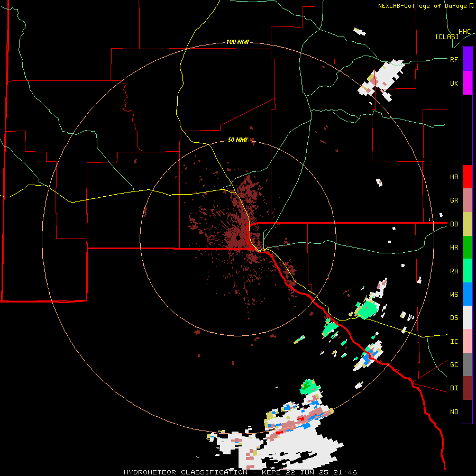The width and height of the screenshot is (476, 476).
Task: Click the 100 NMI range ring label
Action: click(x=237, y=42)
